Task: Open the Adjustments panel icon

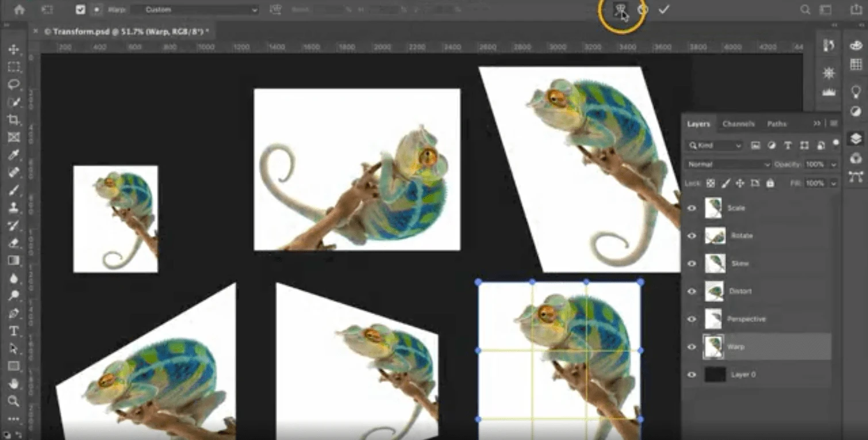Action: 856,111
